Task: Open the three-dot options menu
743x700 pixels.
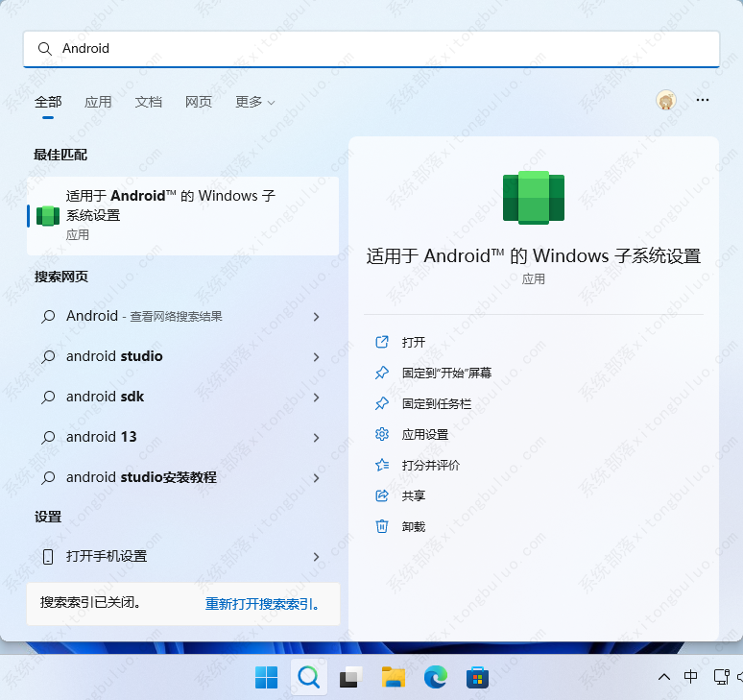Action: (703, 100)
